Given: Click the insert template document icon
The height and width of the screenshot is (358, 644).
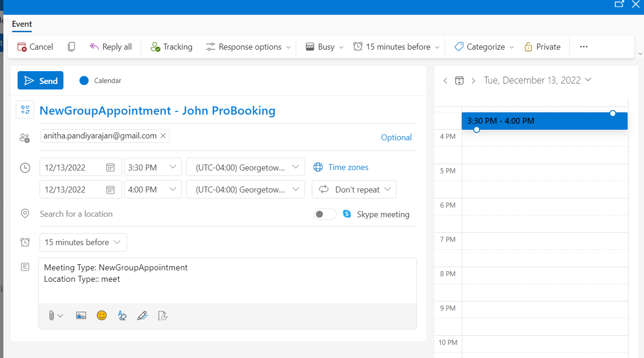Looking at the screenshot, I should click(x=163, y=316).
